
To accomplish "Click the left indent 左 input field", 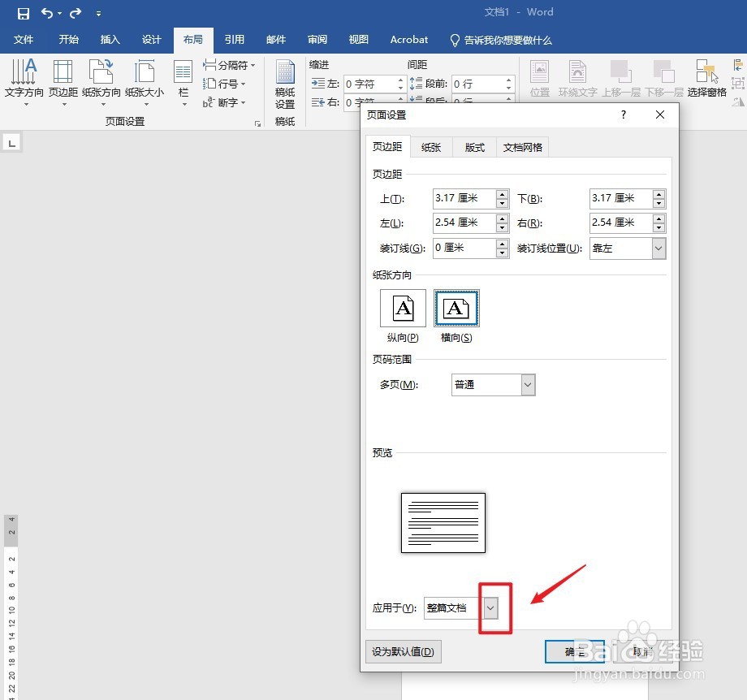I will [x=370, y=84].
